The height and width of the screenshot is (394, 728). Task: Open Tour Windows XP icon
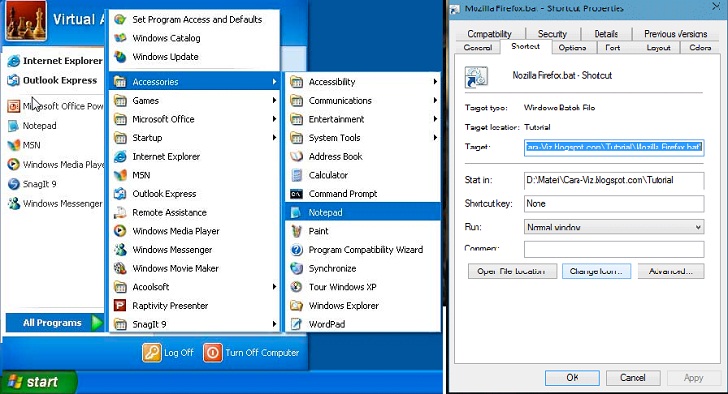tap(296, 287)
